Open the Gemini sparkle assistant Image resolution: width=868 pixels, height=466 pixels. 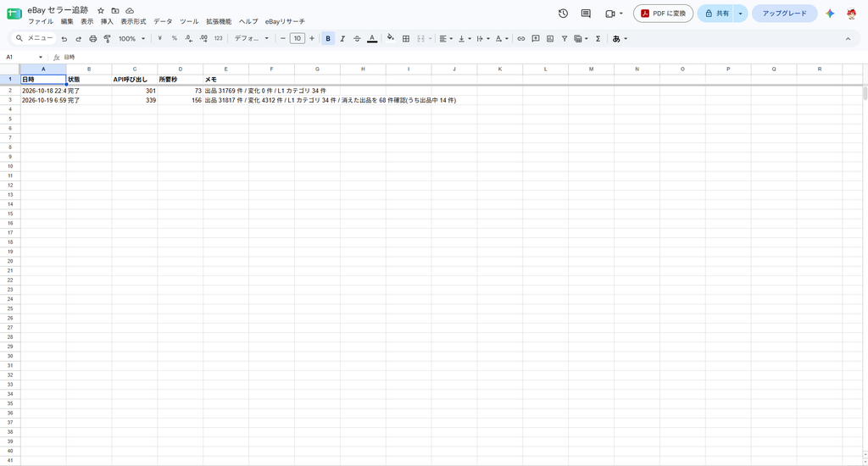pyautogui.click(x=830, y=14)
